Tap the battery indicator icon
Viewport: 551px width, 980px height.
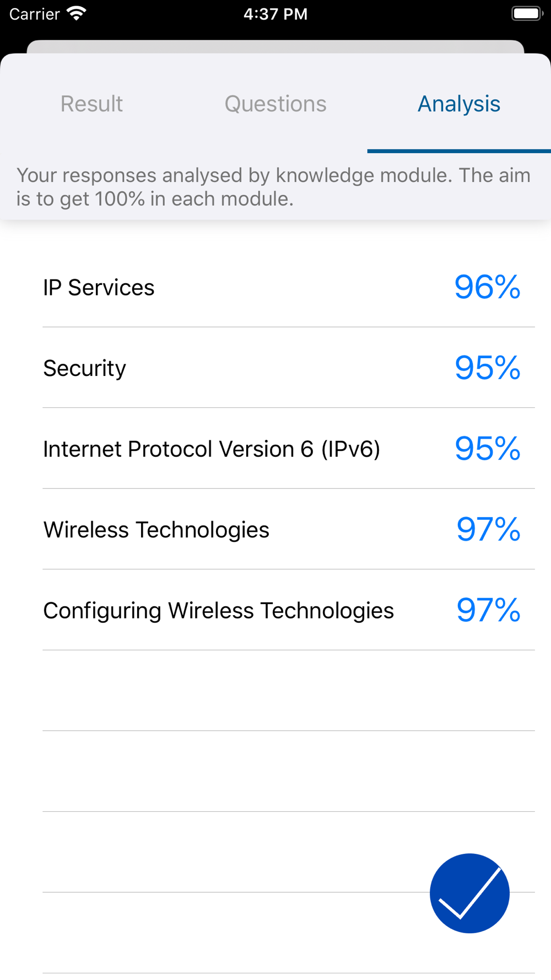(x=527, y=13)
